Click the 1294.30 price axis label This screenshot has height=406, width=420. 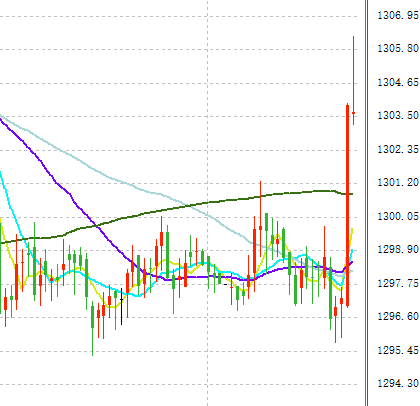(398, 384)
